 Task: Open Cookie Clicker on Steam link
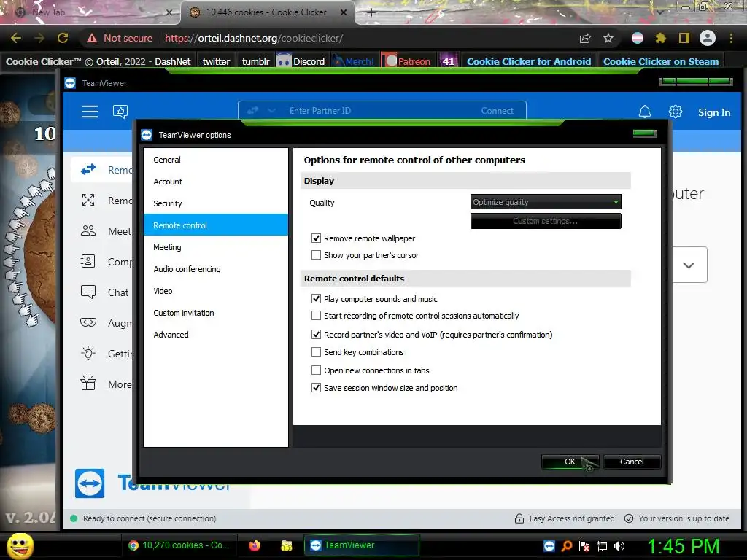click(x=660, y=61)
